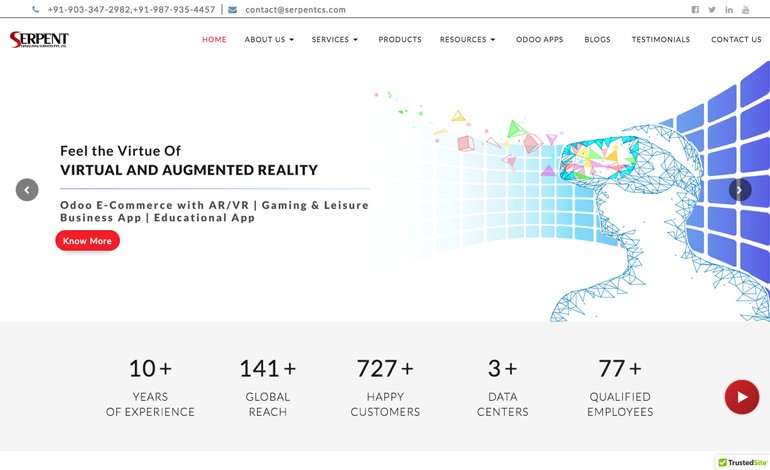The width and height of the screenshot is (770, 470).
Task: Click the '727+' happy customers stat
Action: 385,368
